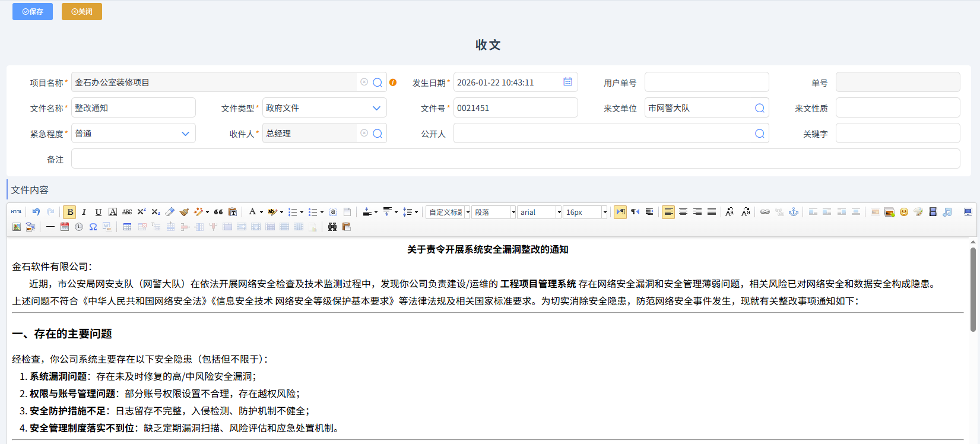Search 来文单位 with magnifier icon

click(760, 108)
